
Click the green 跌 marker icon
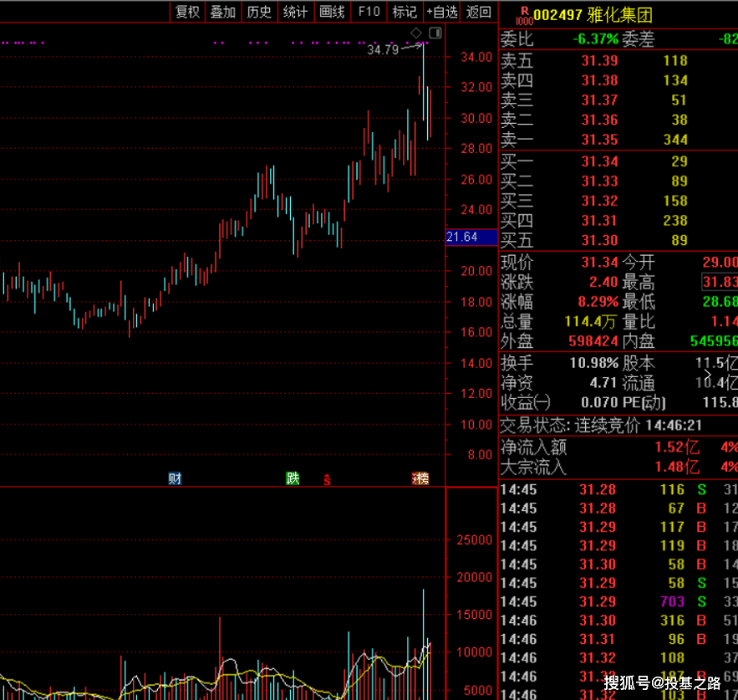(x=293, y=478)
